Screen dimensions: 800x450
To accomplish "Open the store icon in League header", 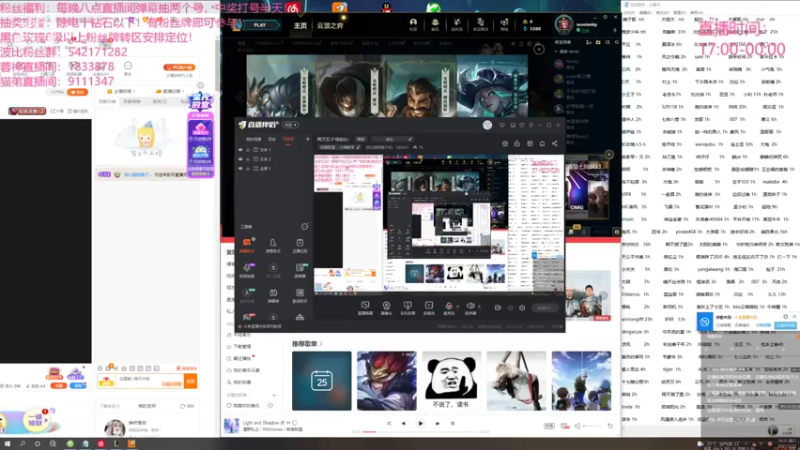I will click(504, 24).
